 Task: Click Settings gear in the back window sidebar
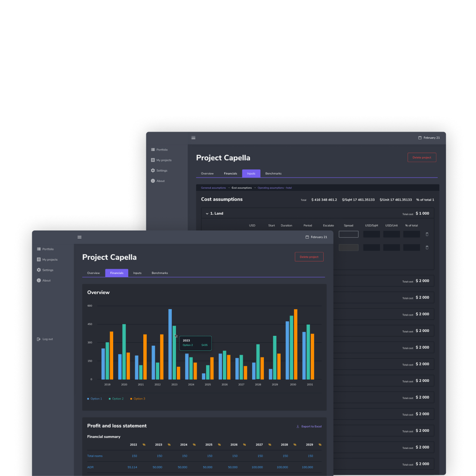[153, 171]
